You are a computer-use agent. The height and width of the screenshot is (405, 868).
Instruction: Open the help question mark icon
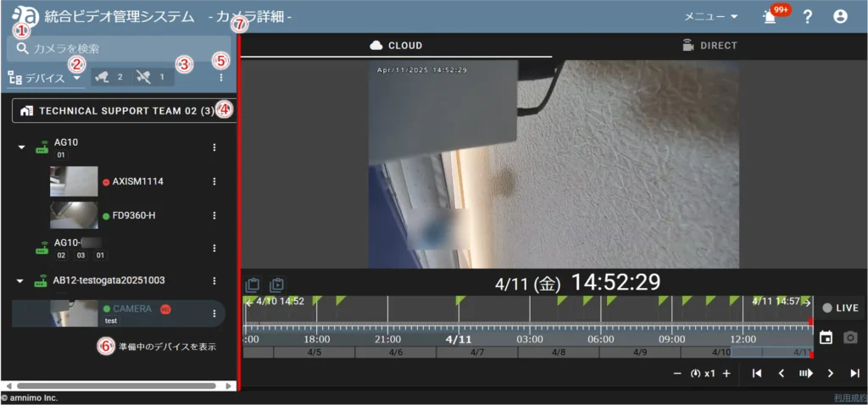[807, 17]
